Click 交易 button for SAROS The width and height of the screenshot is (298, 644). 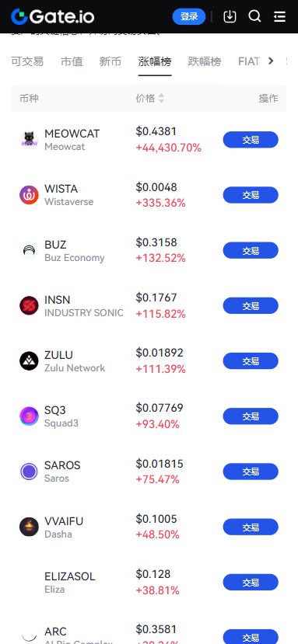(251, 472)
